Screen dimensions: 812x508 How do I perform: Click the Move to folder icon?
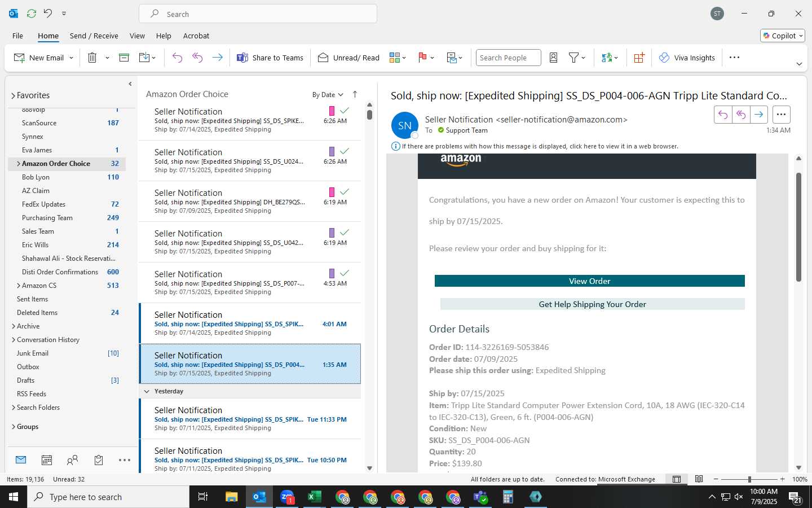tap(144, 58)
